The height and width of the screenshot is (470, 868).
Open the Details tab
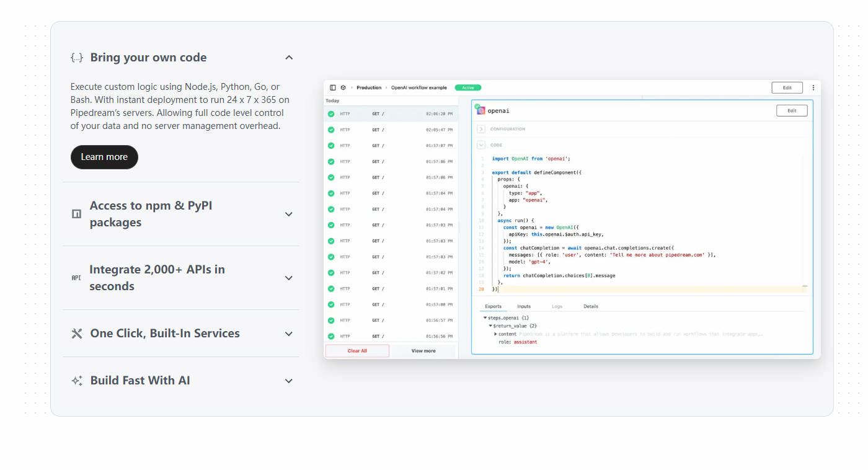(x=590, y=306)
